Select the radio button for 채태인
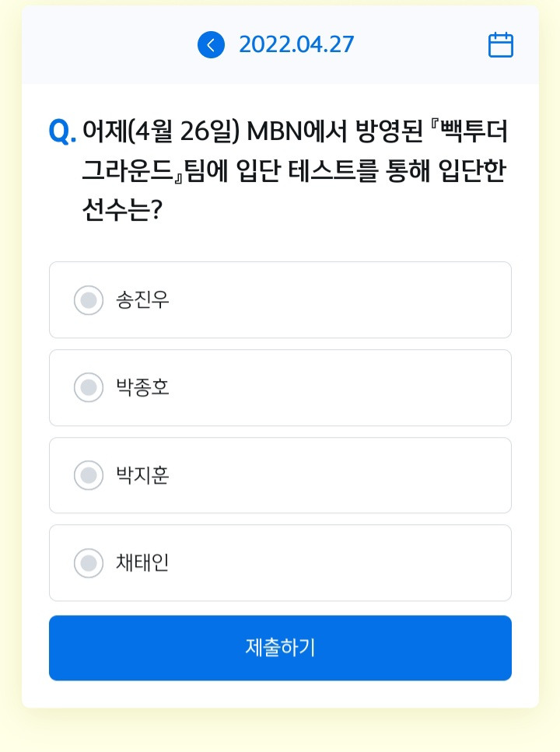Viewport: 560px width, 752px height. click(x=89, y=563)
